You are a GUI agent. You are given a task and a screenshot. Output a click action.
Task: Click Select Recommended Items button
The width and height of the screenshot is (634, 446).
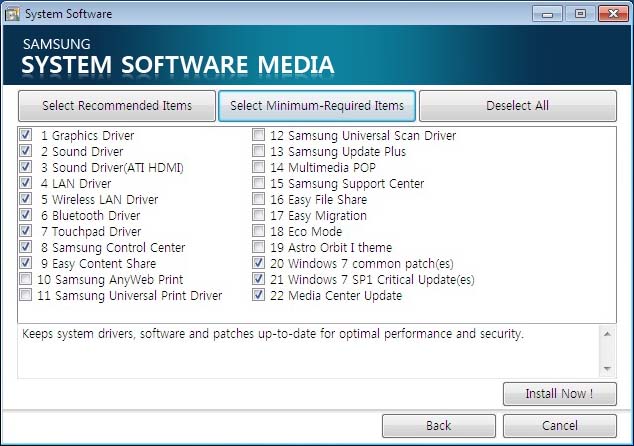tap(117, 106)
